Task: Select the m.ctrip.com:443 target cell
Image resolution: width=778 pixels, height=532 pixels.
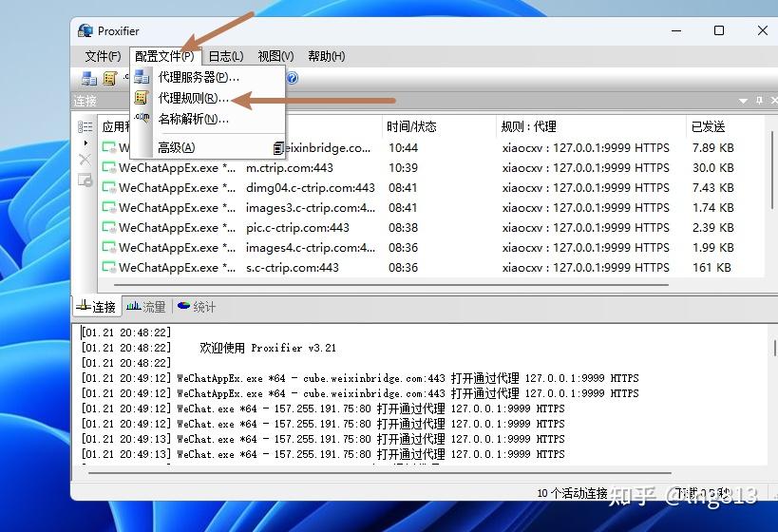Action: [290, 168]
